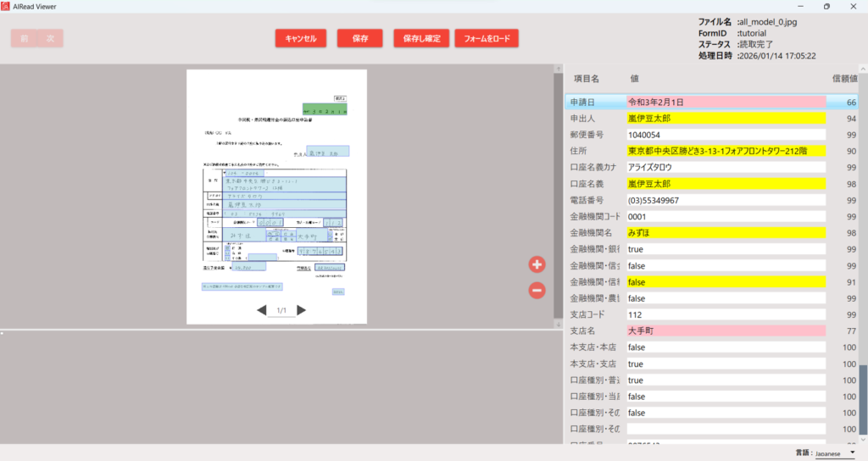Click the 次 navigation button

50,38
